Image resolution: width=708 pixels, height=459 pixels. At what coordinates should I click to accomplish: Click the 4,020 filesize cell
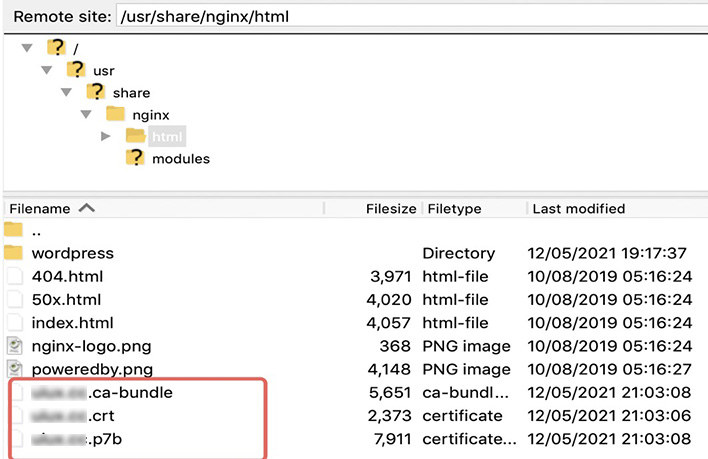tap(389, 300)
